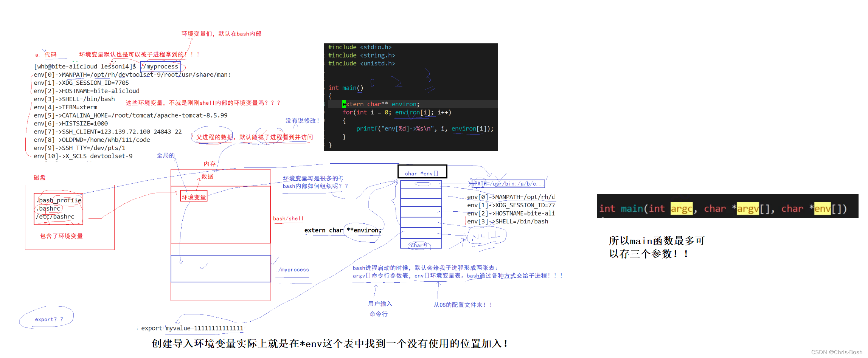Click the blue './myprocess' label beside memory
This screenshot has width=868, height=358.
coord(292,270)
